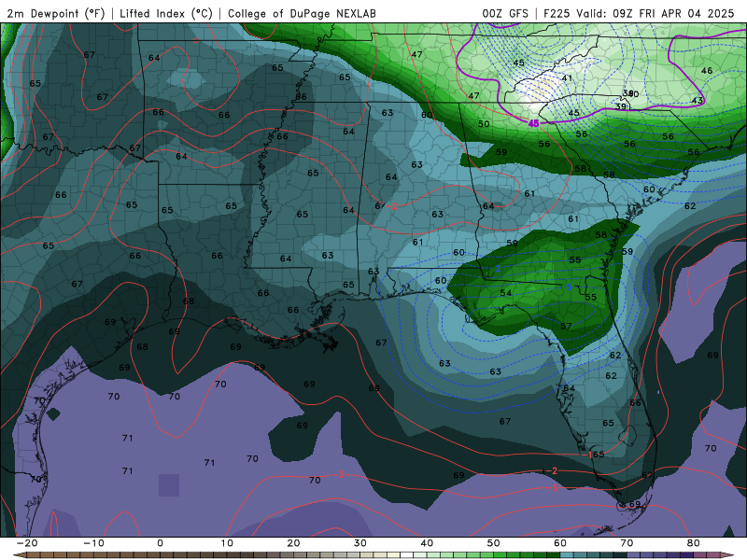Click the "40" color scale label
Viewport: 747px width, 560px height.
427,543
